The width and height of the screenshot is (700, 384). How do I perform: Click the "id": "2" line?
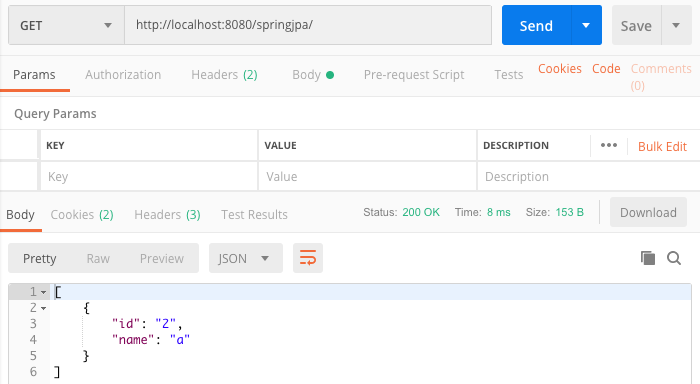tap(147, 324)
